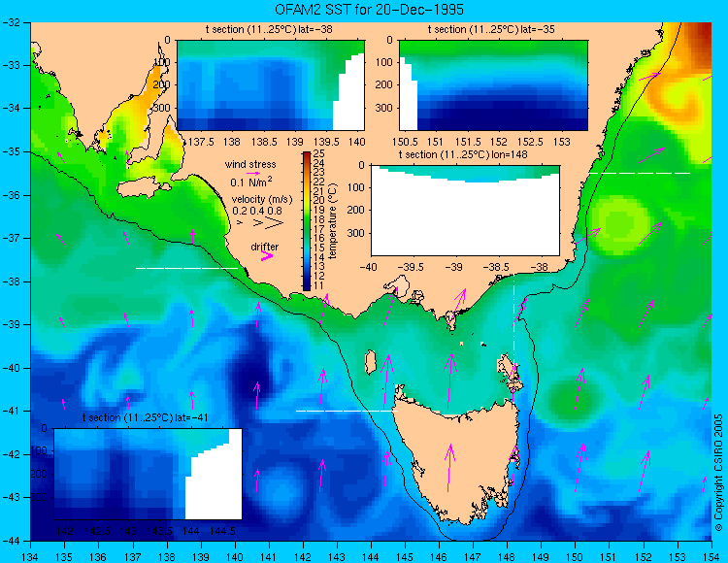Image resolution: width=728 pixels, height=563 pixels.
Task: Click the magenta wind arrow over central Tasmania
Action: click(x=449, y=468)
